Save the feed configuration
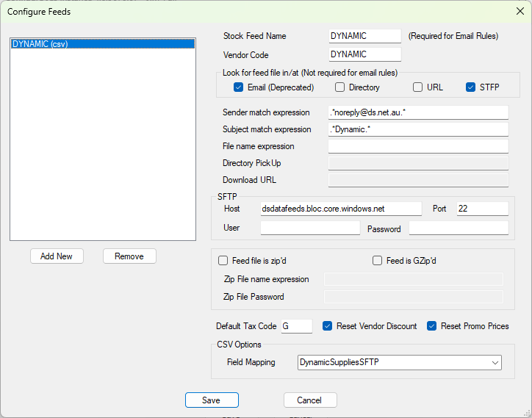 (212, 400)
